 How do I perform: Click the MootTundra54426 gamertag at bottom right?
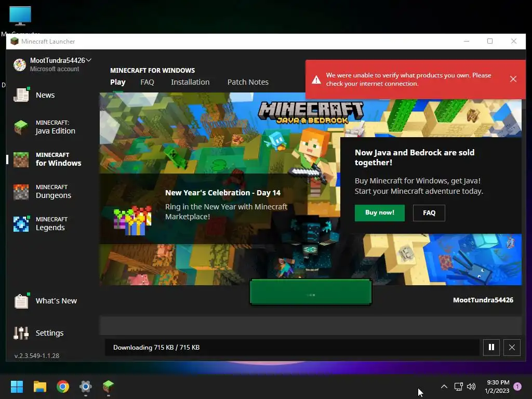(483, 300)
